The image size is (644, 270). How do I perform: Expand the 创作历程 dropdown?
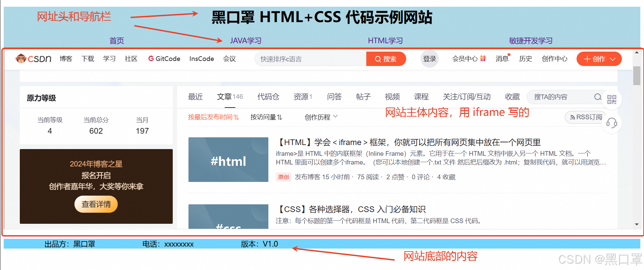(321, 117)
